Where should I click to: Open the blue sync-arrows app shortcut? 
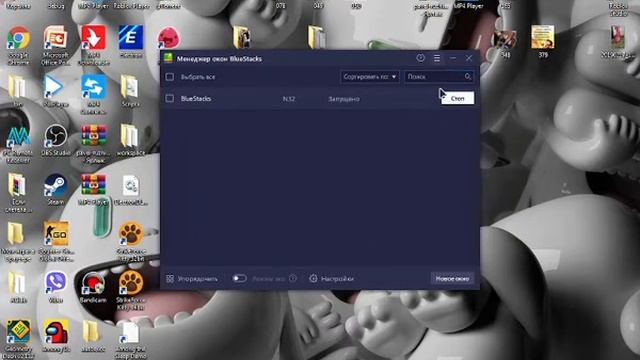93,87
